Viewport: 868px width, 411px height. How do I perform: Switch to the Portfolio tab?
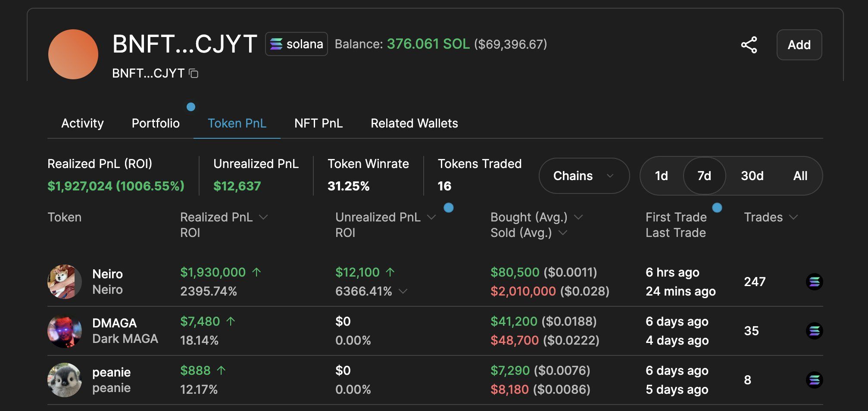156,123
